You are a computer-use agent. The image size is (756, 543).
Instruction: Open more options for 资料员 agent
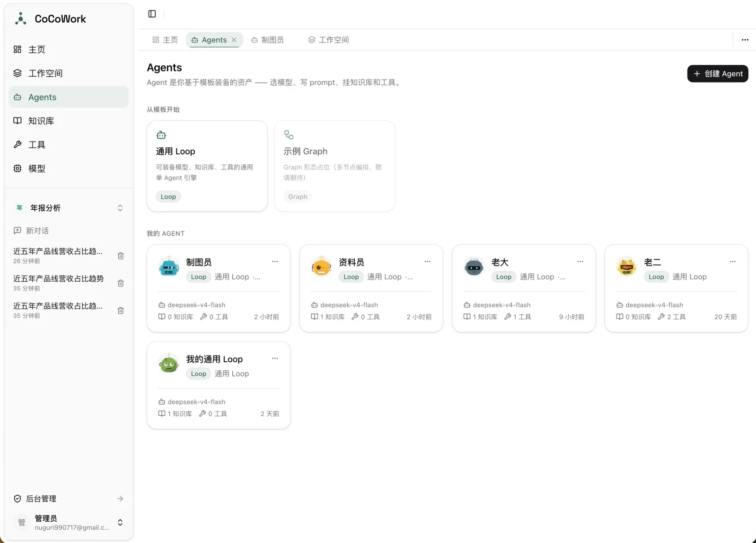tap(427, 261)
